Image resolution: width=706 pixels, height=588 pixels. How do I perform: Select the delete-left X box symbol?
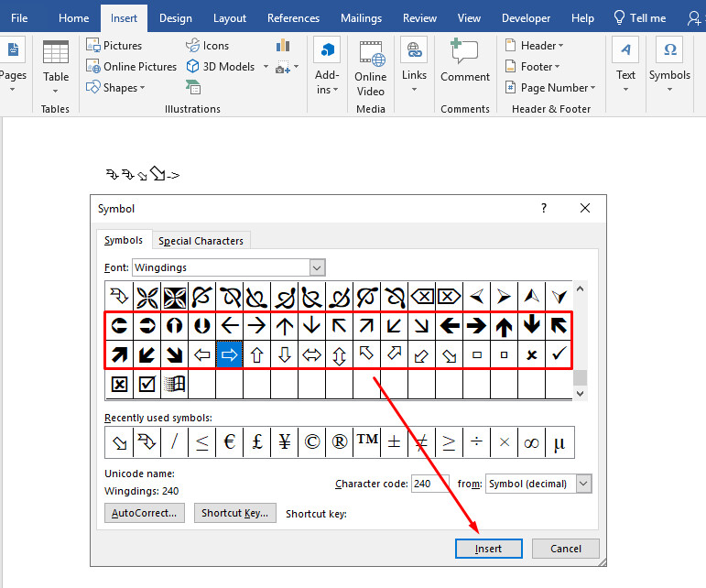pos(422,297)
